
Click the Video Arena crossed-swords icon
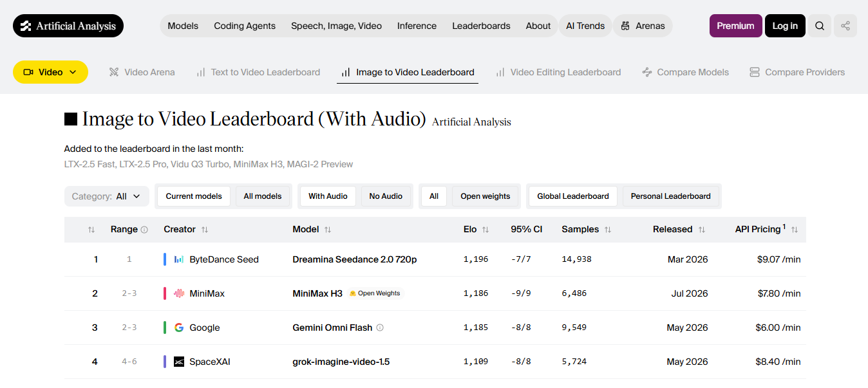pos(114,72)
